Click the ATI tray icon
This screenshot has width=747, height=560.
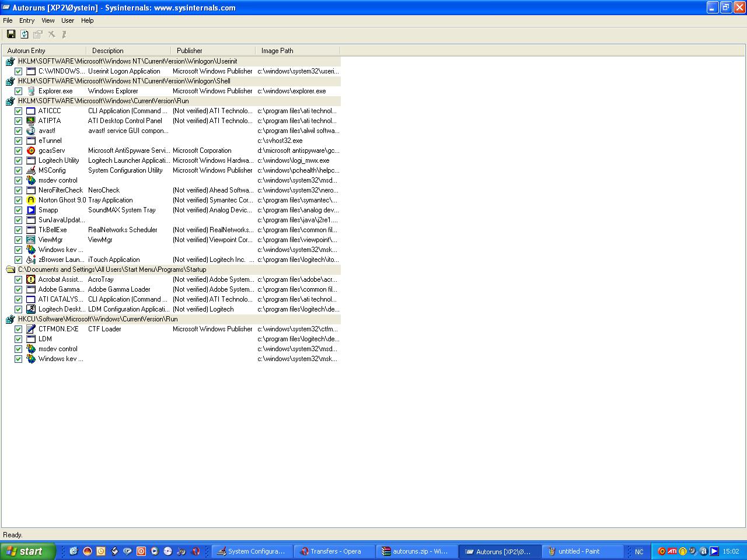[672, 551]
